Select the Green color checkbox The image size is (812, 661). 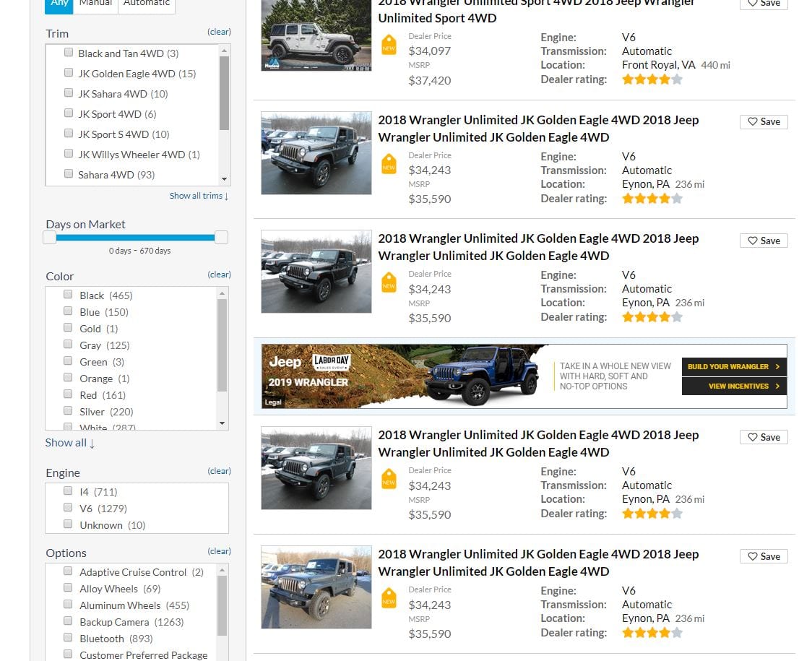pyautogui.click(x=68, y=360)
